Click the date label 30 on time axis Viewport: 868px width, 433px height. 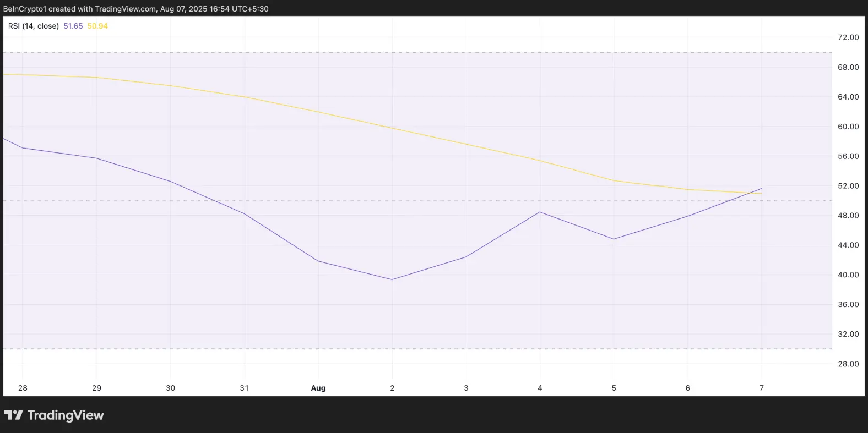click(x=170, y=388)
